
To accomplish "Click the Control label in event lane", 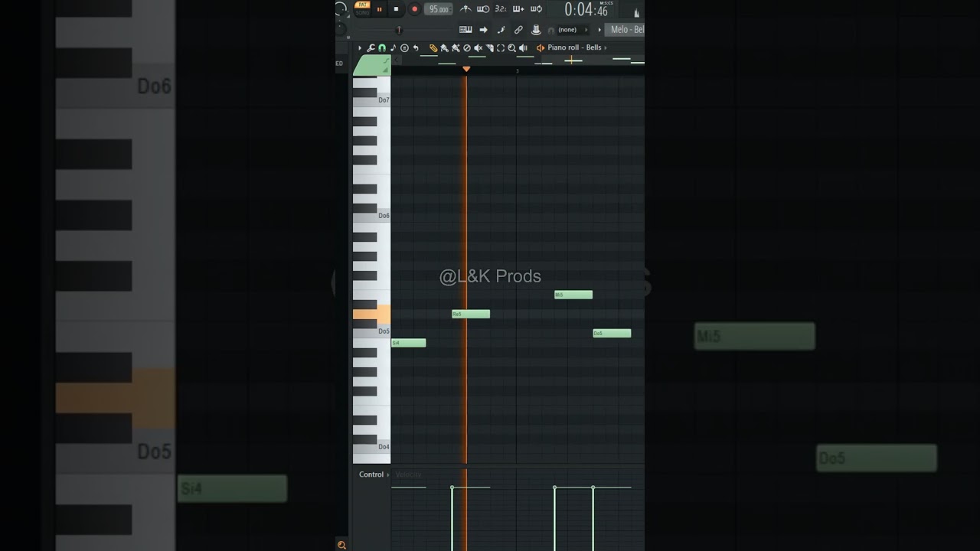I will coord(371,474).
